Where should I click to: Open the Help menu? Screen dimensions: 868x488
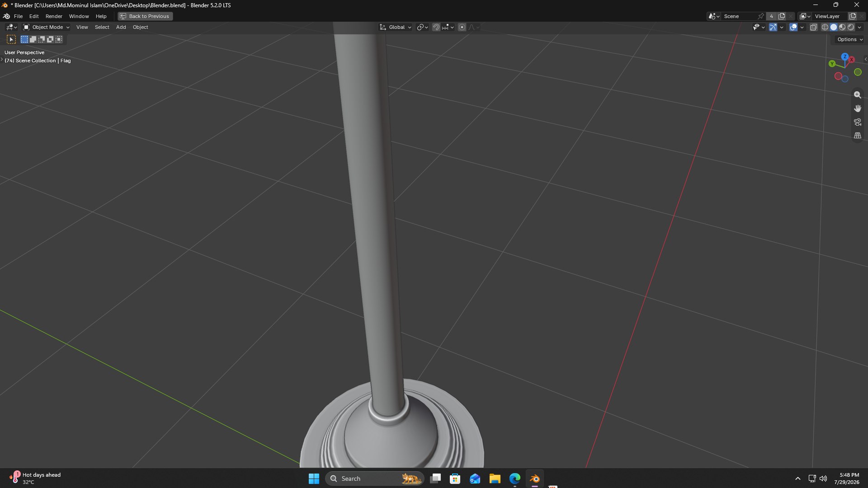tap(101, 16)
